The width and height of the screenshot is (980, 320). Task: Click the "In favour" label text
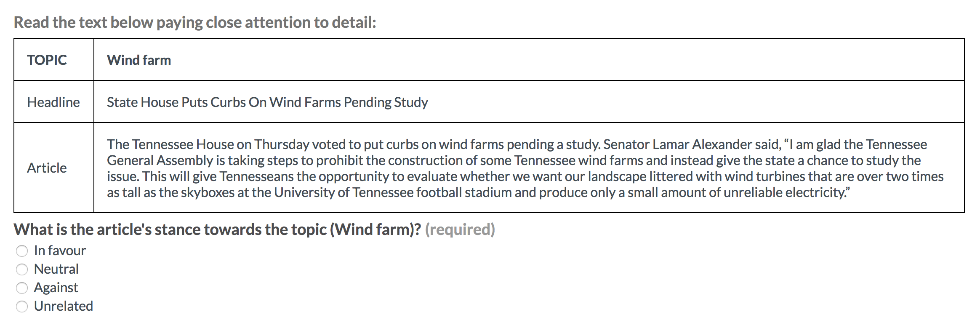60,251
